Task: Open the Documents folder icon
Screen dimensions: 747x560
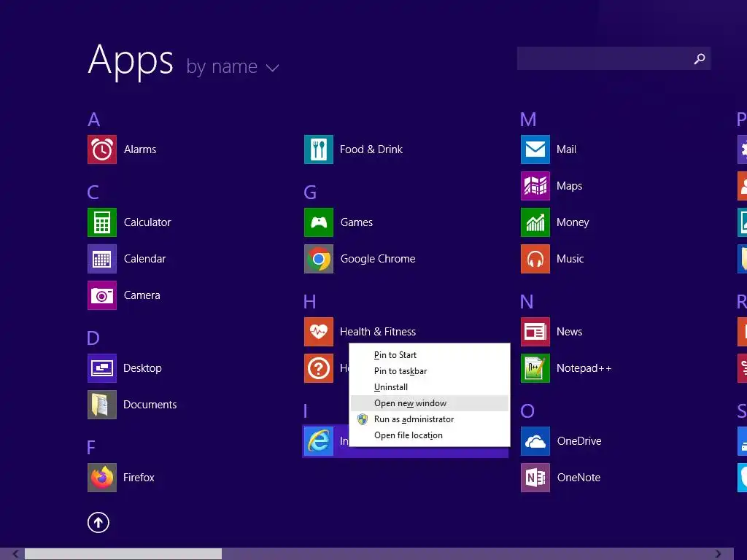Action: click(102, 405)
